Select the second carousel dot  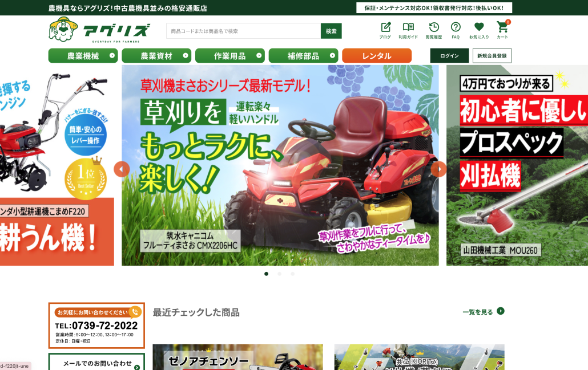click(279, 274)
